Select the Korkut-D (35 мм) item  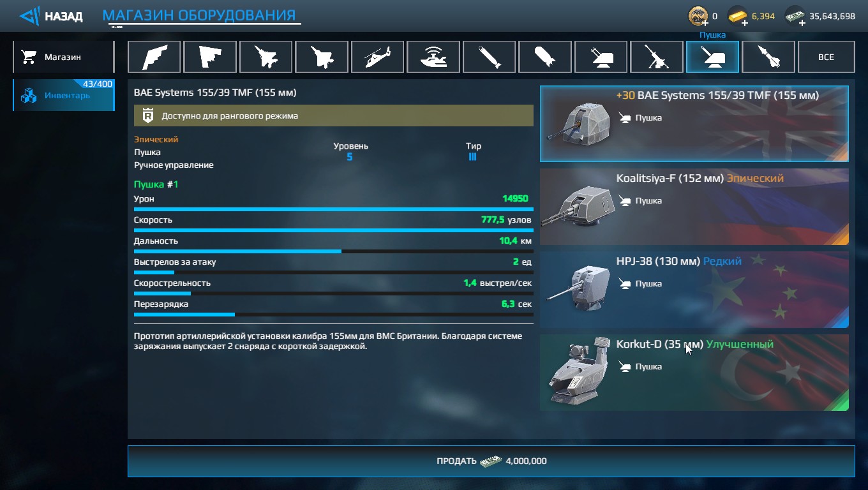point(694,373)
